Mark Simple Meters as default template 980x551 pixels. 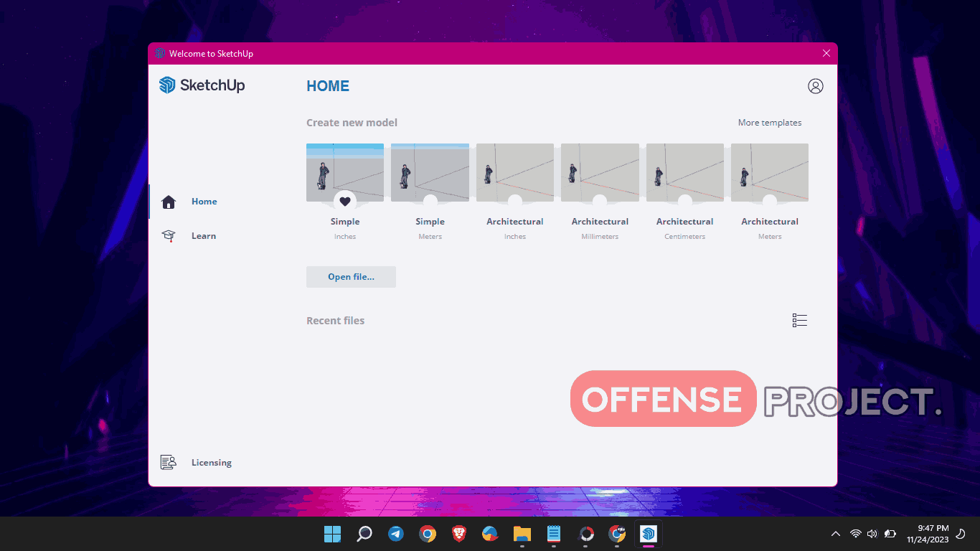coord(430,202)
